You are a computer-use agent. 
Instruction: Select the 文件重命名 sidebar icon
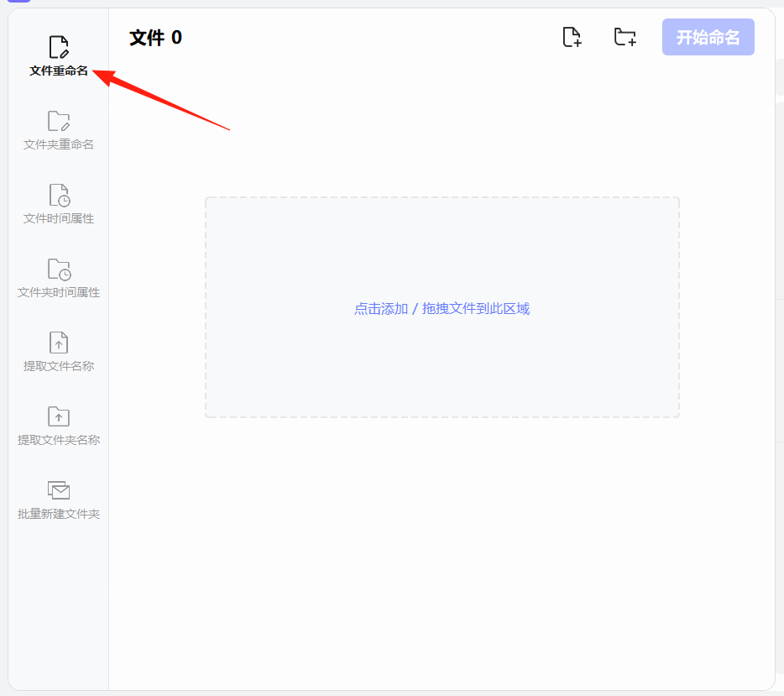coord(59,47)
